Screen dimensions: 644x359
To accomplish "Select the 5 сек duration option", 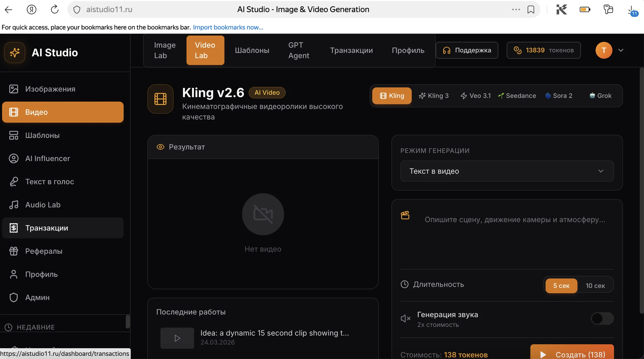I will pyautogui.click(x=561, y=286).
